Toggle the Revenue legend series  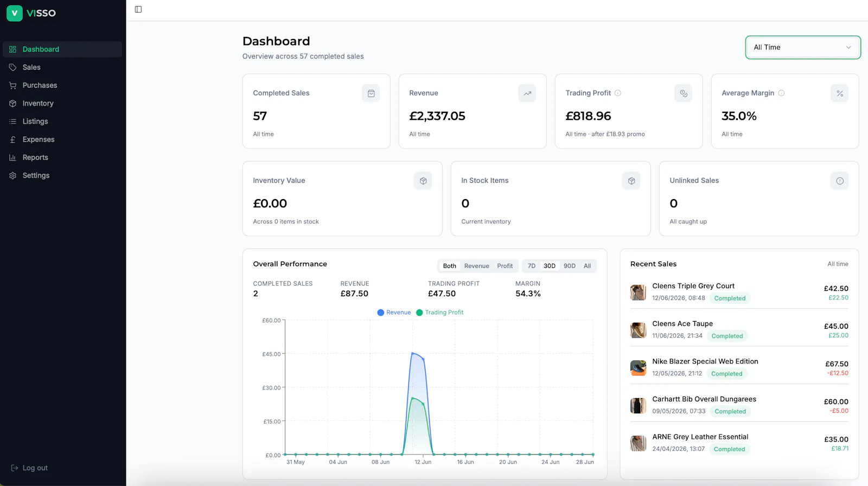[394, 312]
